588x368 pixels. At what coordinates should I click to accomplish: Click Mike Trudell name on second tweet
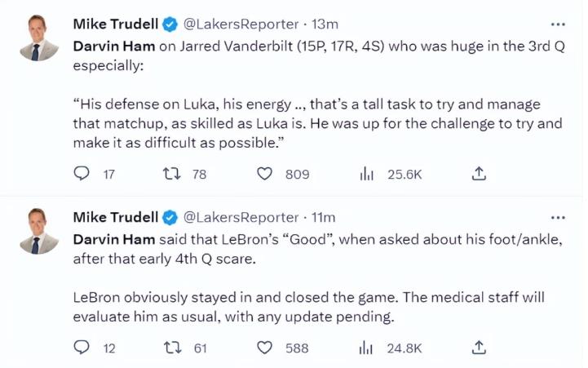[x=116, y=217]
